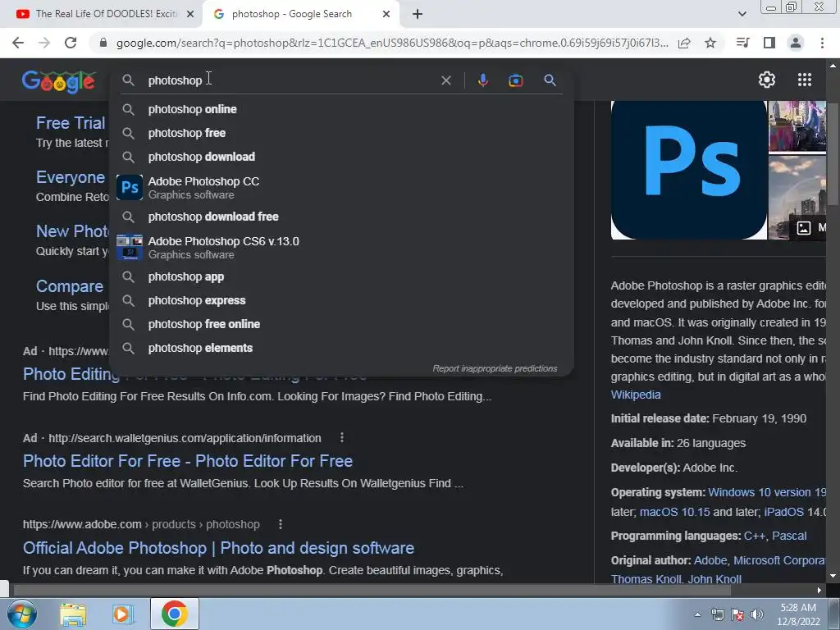Open the Wikipedia link in knowledge panel
The image size is (840, 630).
click(636, 395)
